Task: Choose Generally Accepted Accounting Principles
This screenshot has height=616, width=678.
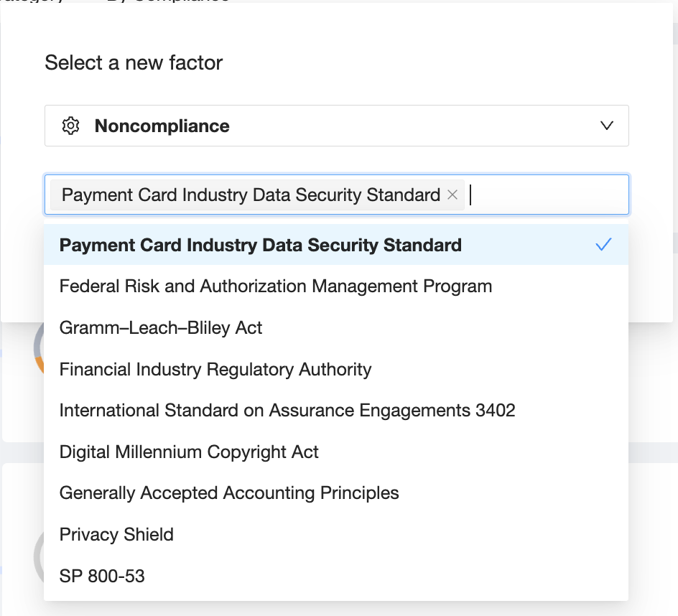Action: [229, 493]
